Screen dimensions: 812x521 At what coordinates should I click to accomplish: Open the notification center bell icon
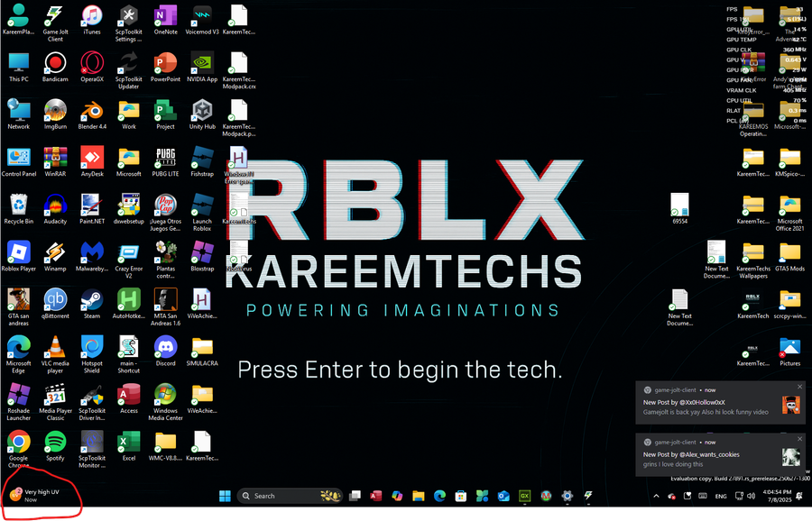pos(799,496)
